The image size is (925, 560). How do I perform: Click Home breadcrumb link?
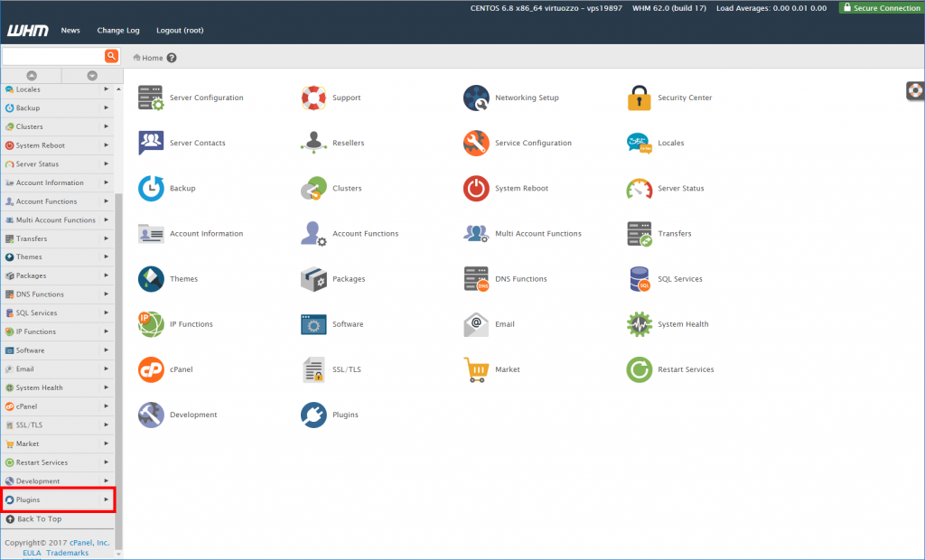coord(152,58)
